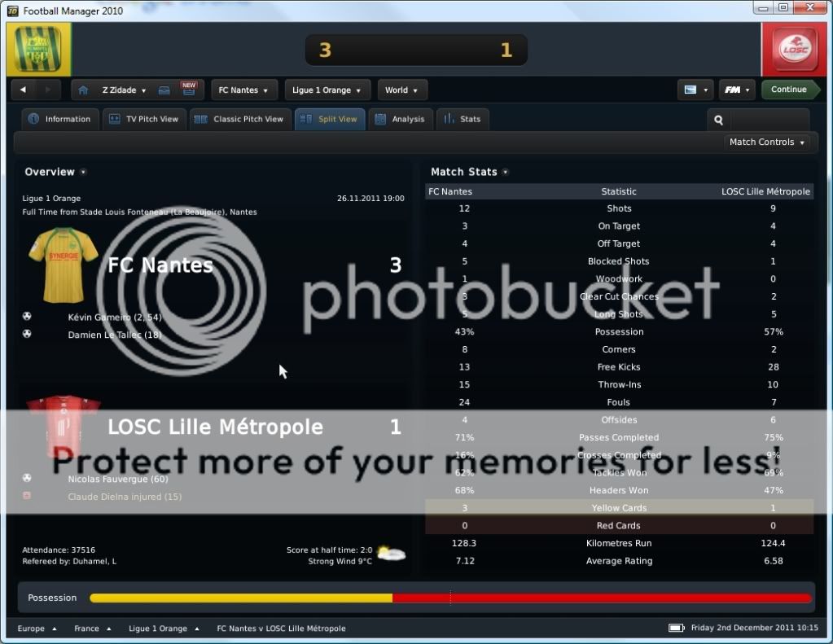The height and width of the screenshot is (644, 833).
Task: Open the Ligue 1 Orange dropdown menu
Action: (327, 90)
